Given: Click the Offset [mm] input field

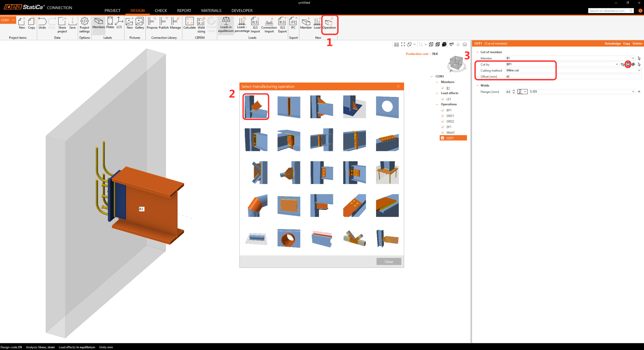Looking at the screenshot, I should [x=573, y=77].
